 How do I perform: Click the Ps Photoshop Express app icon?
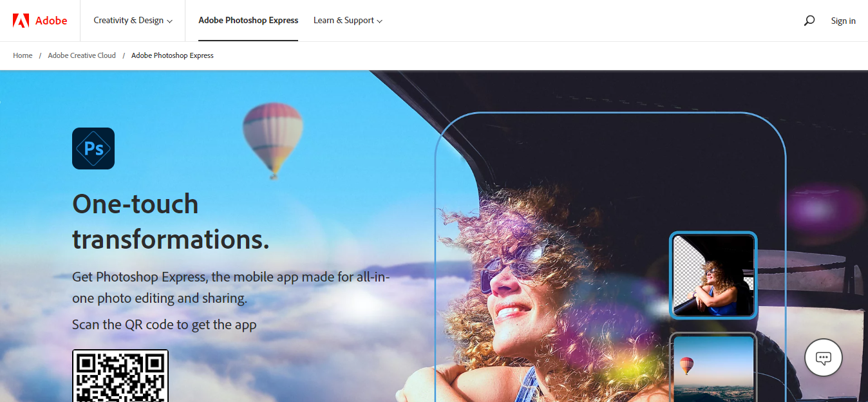(93, 148)
